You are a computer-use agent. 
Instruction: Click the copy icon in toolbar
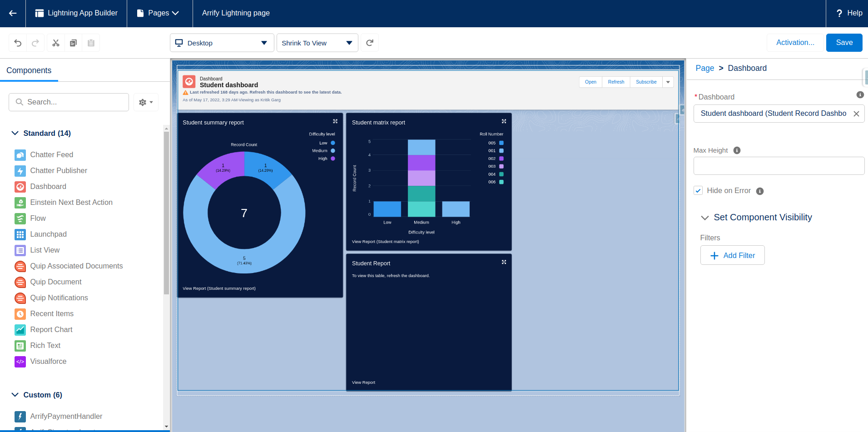73,43
